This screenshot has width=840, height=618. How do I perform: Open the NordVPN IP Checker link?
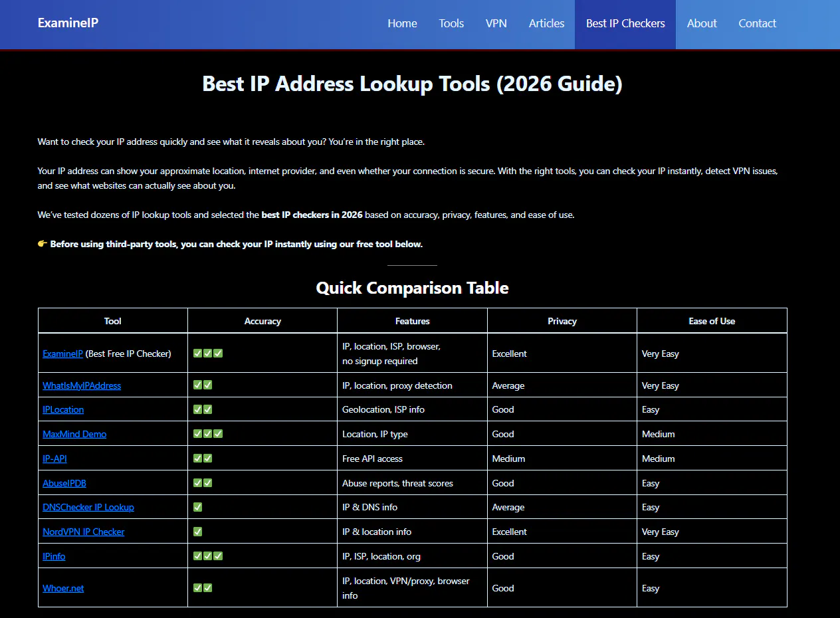tap(84, 532)
